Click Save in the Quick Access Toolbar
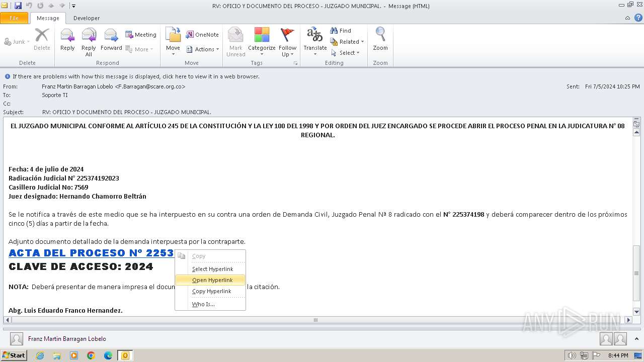644x362 pixels. [x=18, y=6]
